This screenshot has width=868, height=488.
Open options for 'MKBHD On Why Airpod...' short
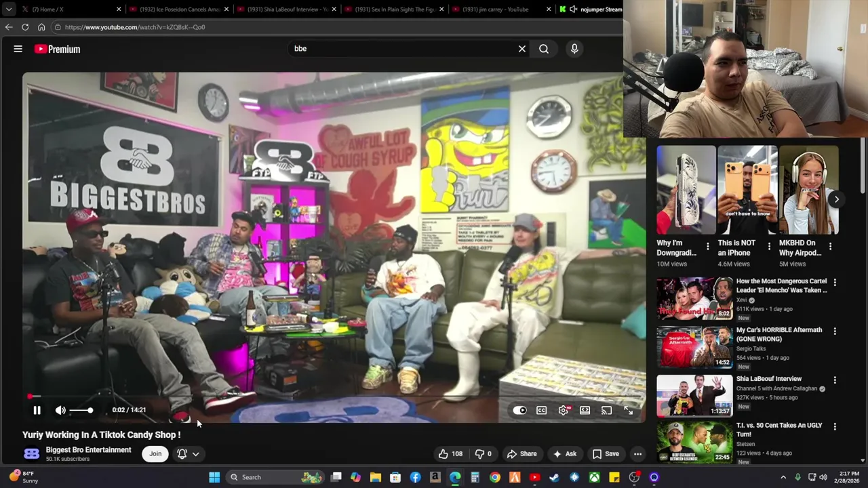(830, 247)
